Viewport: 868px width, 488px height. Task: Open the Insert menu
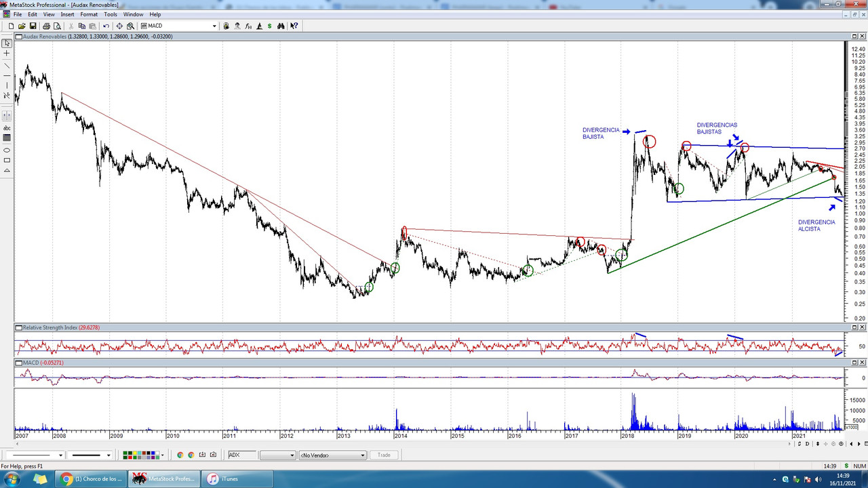click(67, 14)
